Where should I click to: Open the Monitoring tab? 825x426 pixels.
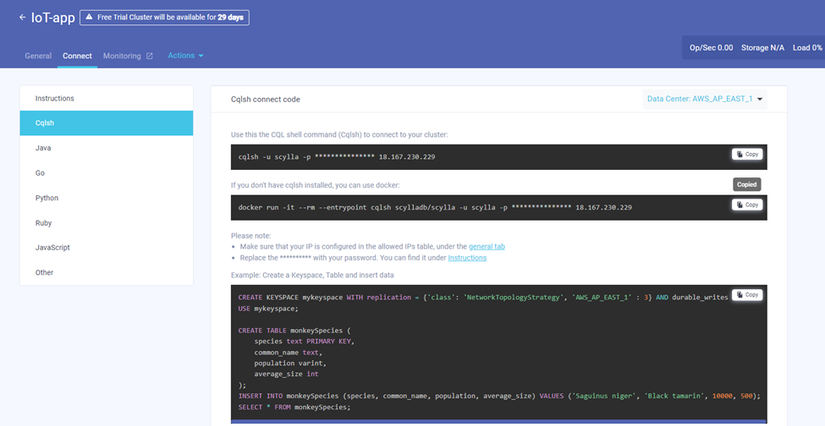122,56
